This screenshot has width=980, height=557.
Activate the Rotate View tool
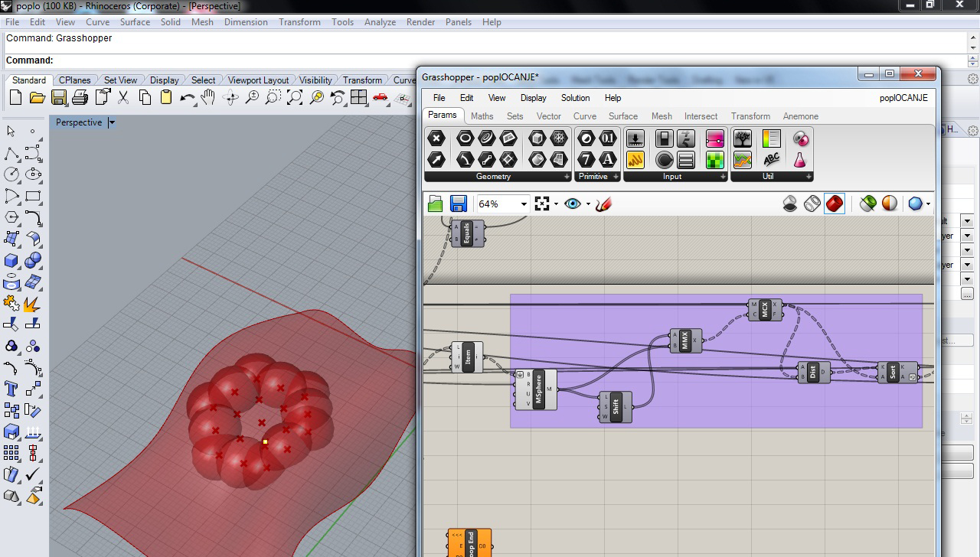(230, 97)
